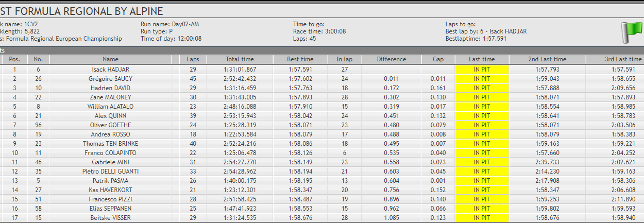Click total time 1:31:16.459
Viewport: 644px width, 223px height.
tap(240, 88)
